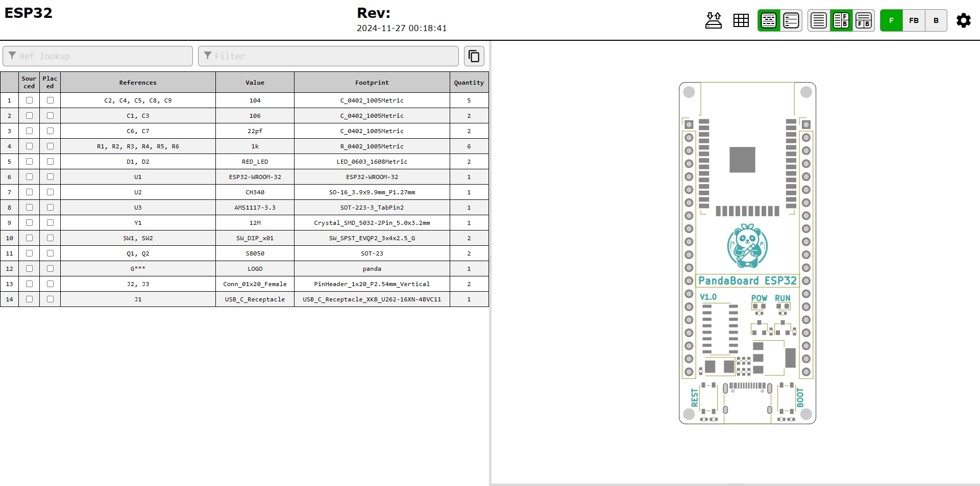Check Sourced box for R1-R6 resistors row
980x486 pixels.
(x=29, y=146)
